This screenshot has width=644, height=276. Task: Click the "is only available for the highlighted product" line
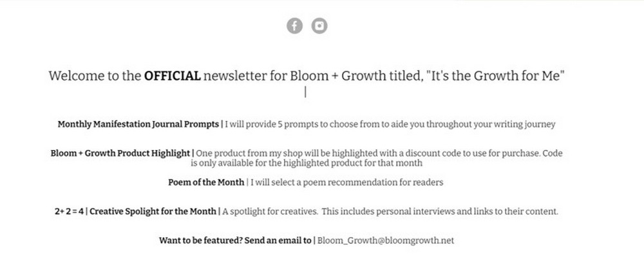coord(307,163)
